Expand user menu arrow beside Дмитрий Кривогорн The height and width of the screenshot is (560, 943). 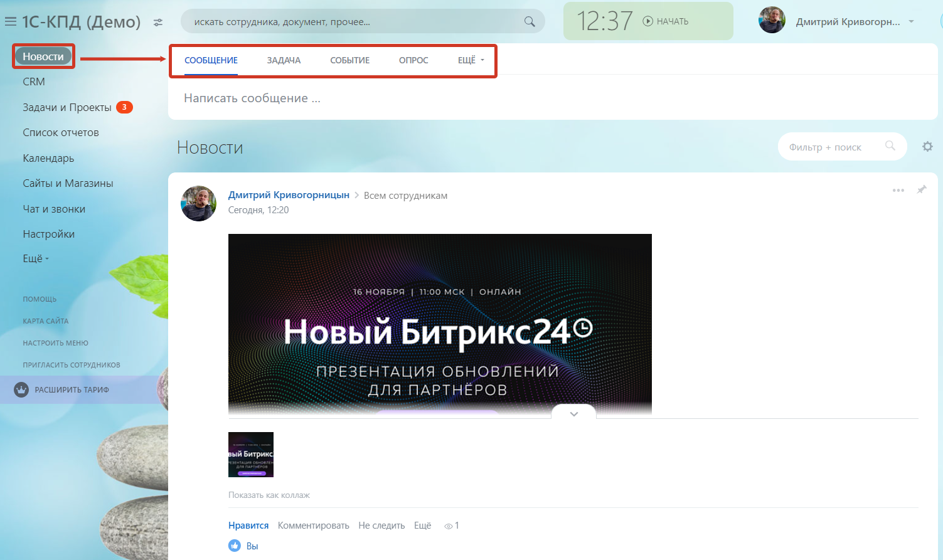tap(911, 21)
